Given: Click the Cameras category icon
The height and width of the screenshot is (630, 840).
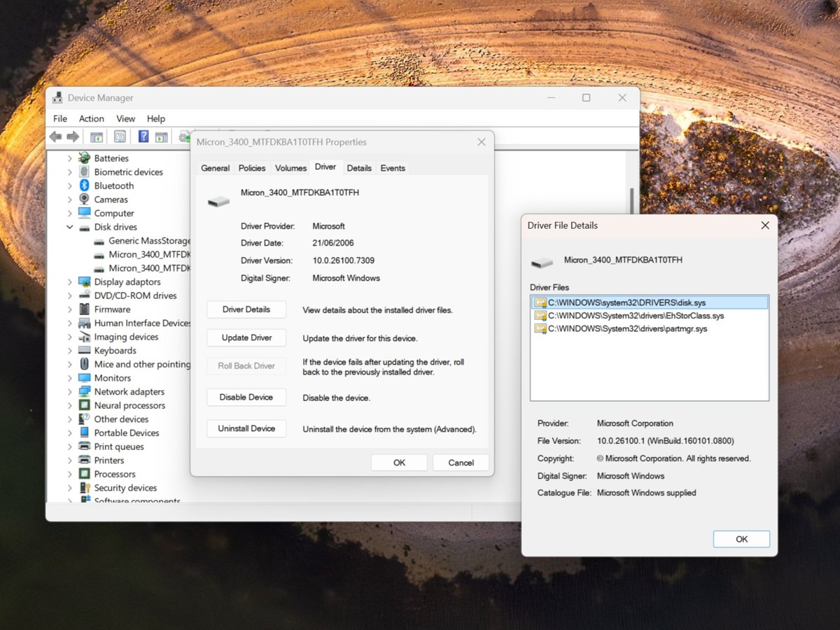Looking at the screenshot, I should point(84,199).
